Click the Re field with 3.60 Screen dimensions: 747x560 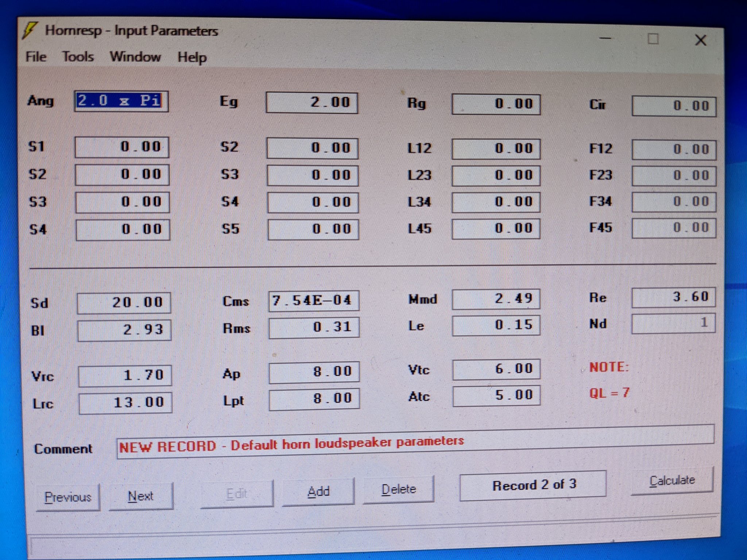click(674, 297)
